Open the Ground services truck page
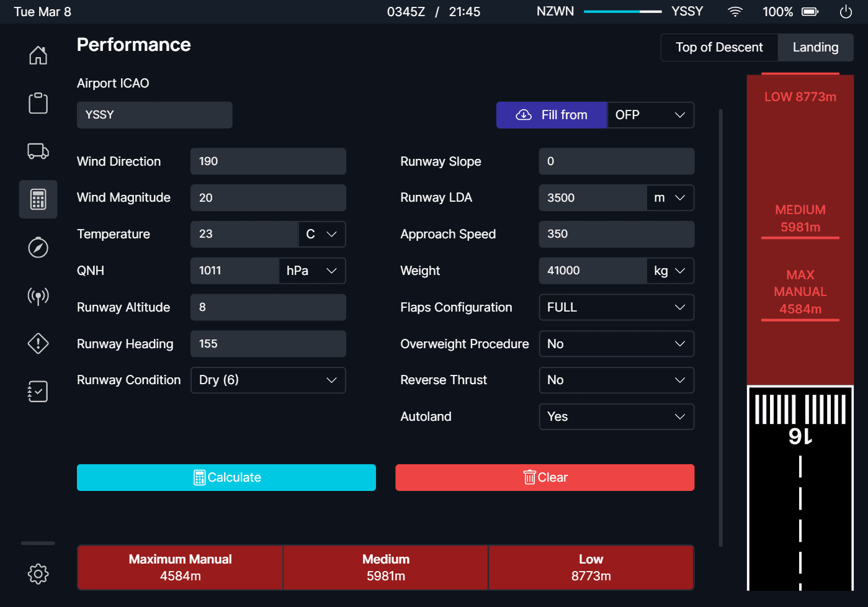The image size is (868, 607). coord(38,151)
